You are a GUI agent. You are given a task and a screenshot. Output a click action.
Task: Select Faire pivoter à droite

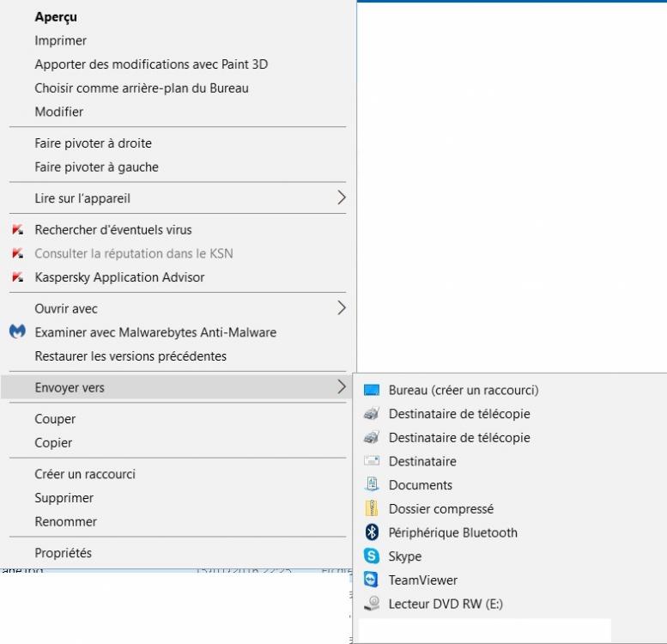pyautogui.click(x=93, y=143)
